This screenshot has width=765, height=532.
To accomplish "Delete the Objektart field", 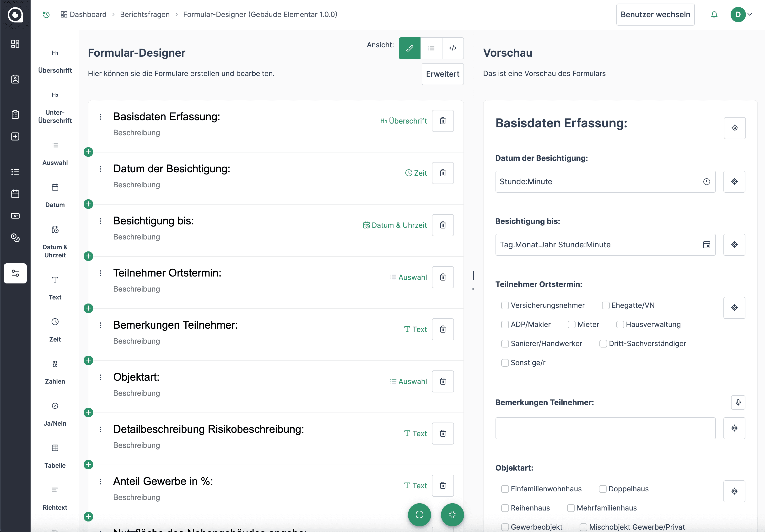I will (442, 381).
